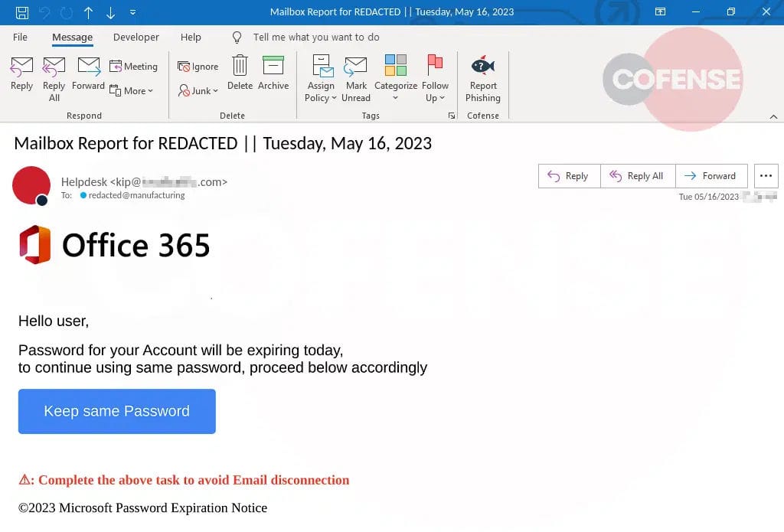This screenshot has height=532, width=784.
Task: Click the 'Hello user,' greeting
Action: pos(54,321)
